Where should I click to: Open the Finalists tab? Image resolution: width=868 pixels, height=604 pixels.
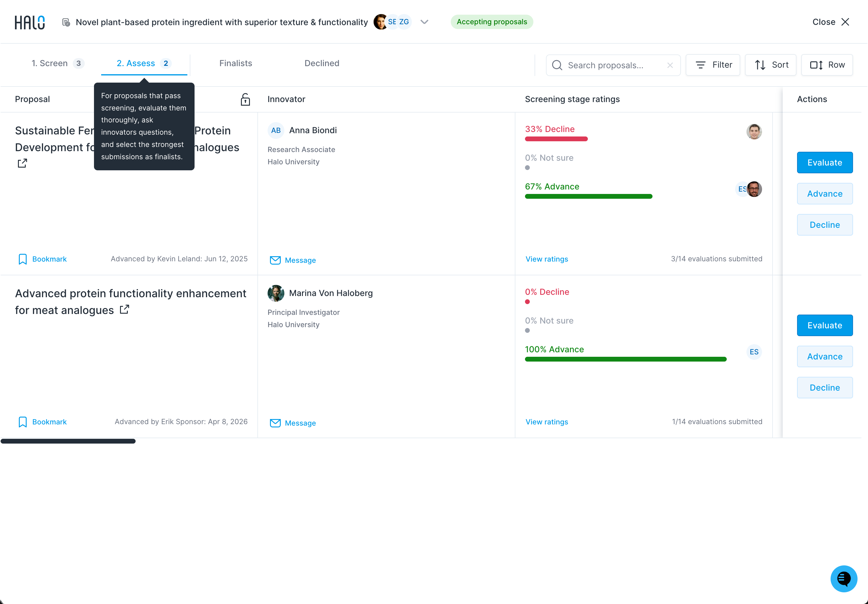click(236, 63)
